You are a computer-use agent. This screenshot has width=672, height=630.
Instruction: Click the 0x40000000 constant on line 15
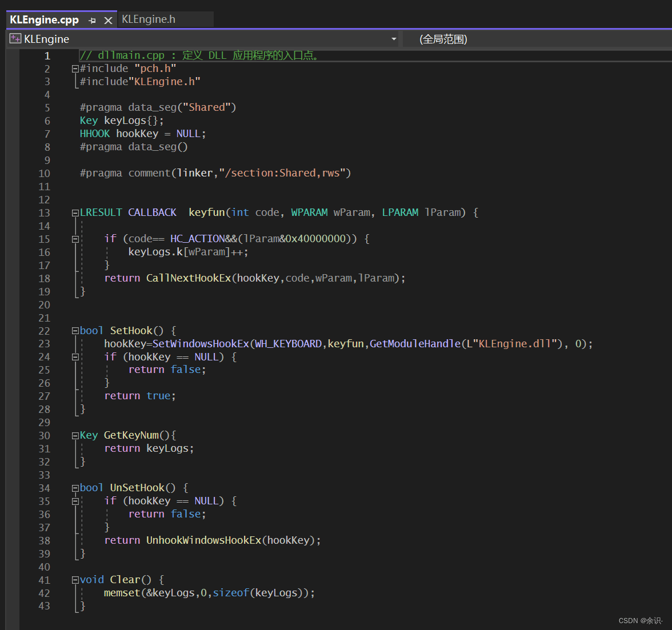pos(315,239)
